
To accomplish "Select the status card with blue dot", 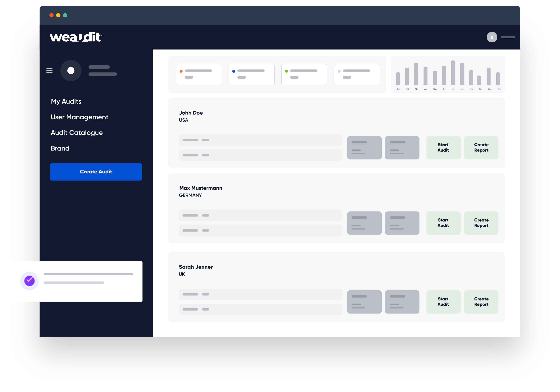I will point(251,74).
